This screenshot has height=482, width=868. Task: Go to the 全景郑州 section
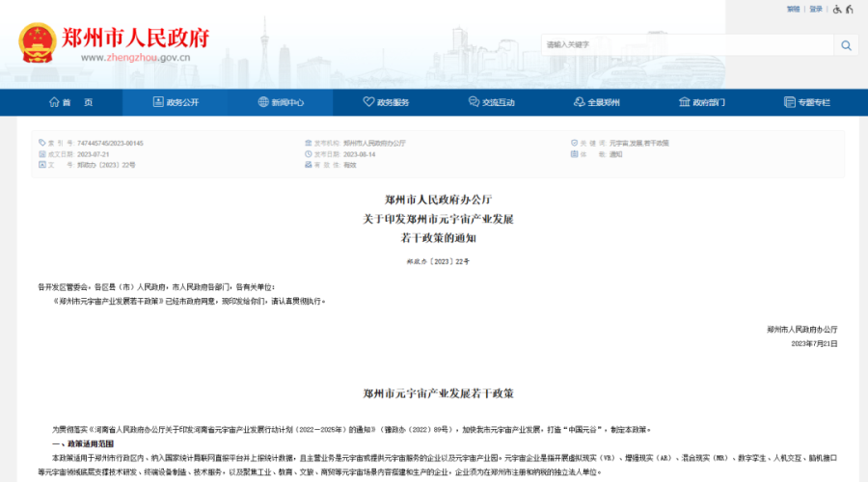603,102
